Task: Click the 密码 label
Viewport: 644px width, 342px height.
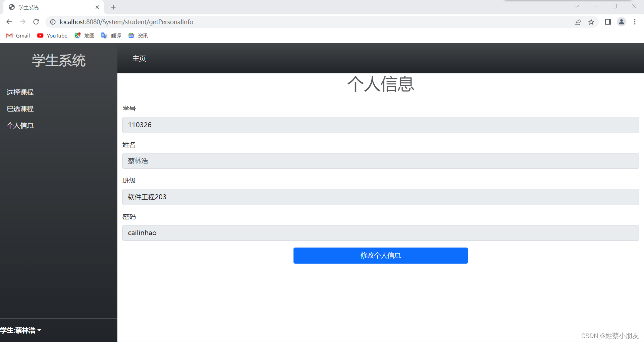Action: 129,217
